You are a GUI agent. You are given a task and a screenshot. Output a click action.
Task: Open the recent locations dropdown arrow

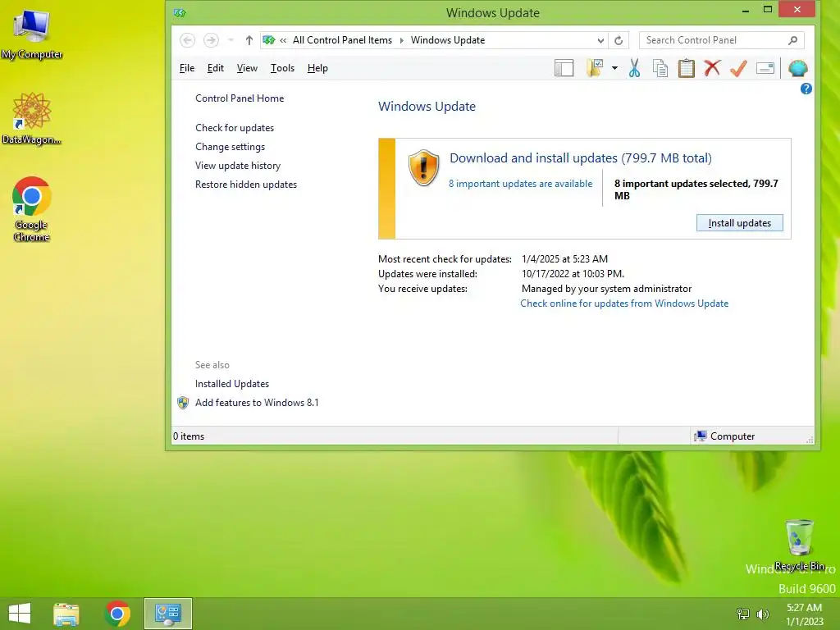click(x=231, y=40)
